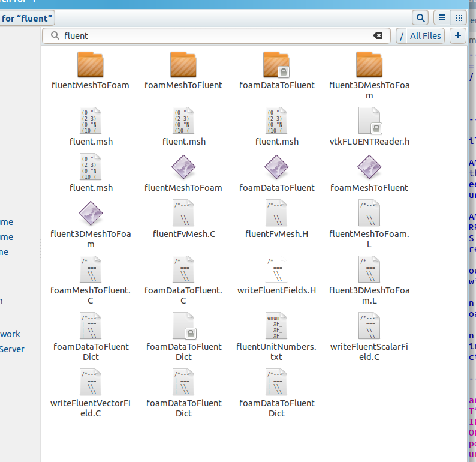
Task: Switch to list view
Action: [442, 18]
